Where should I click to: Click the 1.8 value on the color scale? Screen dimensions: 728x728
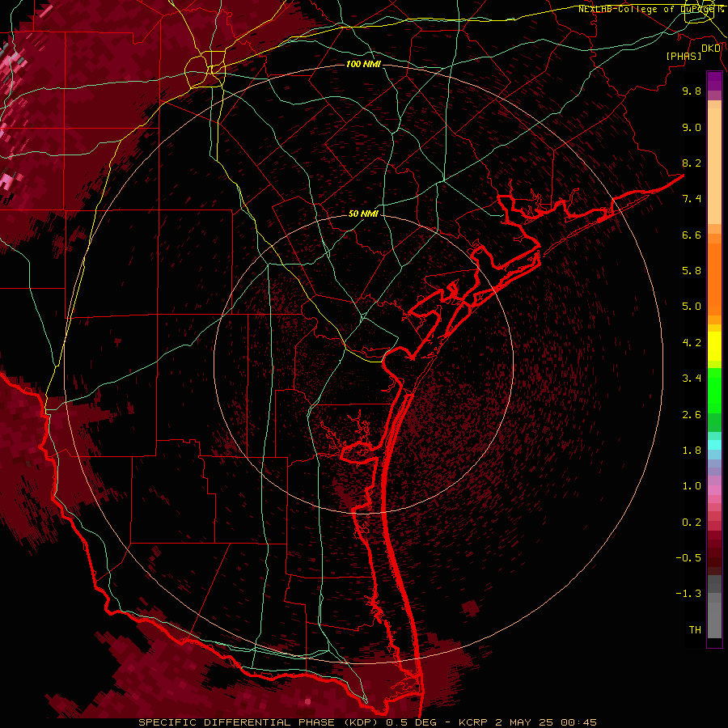pos(692,451)
